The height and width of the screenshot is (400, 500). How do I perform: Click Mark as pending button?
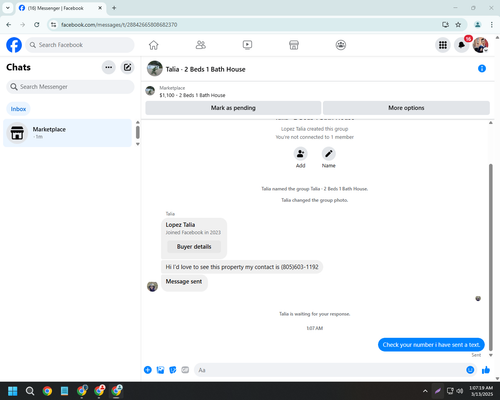pos(233,108)
